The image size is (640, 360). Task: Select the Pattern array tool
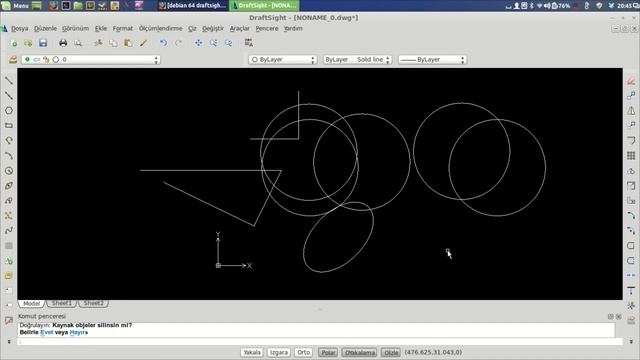point(631,156)
